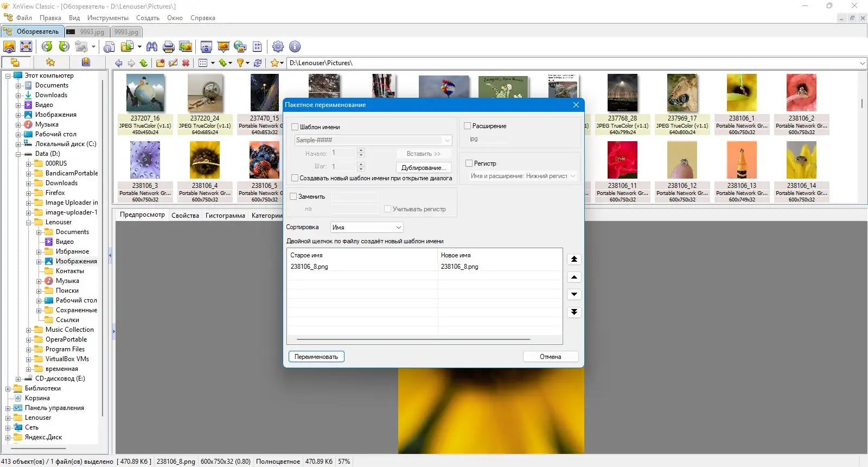Select Music Collection folder in the tree
The width and height of the screenshot is (868, 467).
pyautogui.click(x=69, y=330)
